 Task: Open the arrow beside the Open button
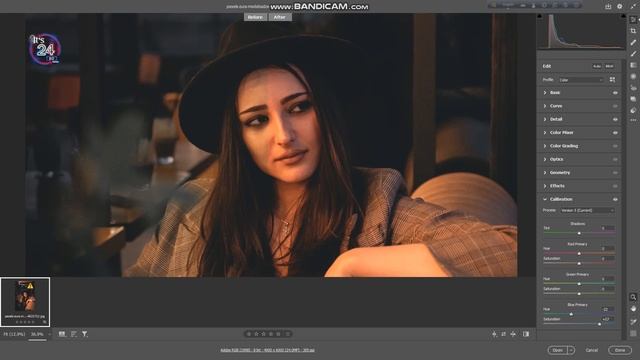[x=571, y=350]
